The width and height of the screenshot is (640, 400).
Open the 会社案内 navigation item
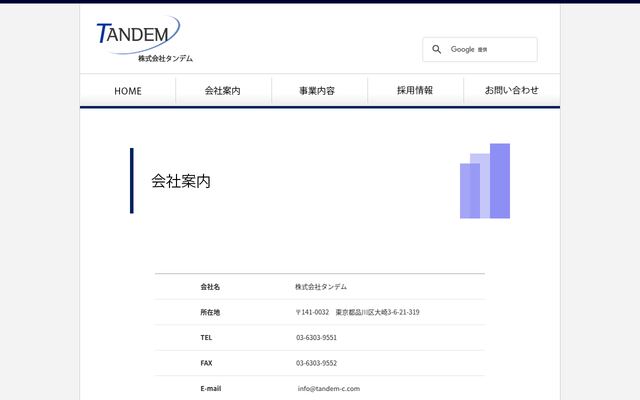pyautogui.click(x=222, y=91)
